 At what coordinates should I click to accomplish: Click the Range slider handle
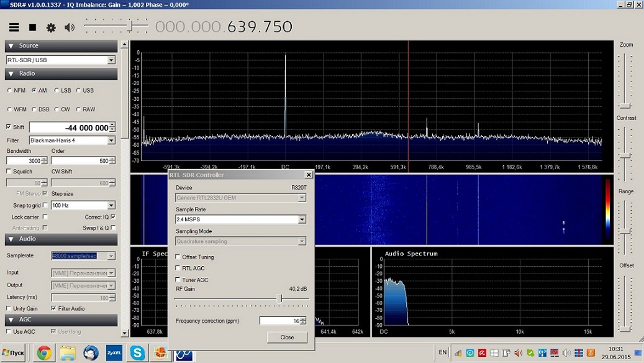click(x=625, y=232)
